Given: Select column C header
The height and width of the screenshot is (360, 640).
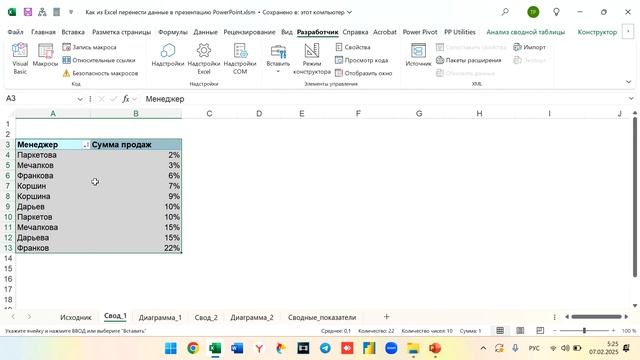Looking at the screenshot, I should click(209, 113).
